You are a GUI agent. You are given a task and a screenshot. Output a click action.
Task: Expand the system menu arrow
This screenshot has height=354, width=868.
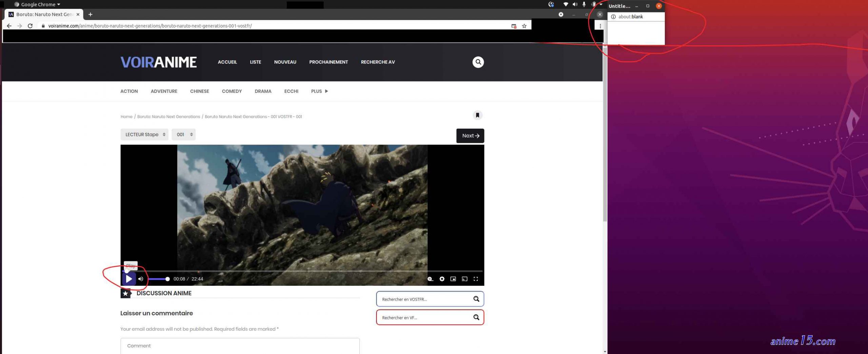[x=601, y=4]
